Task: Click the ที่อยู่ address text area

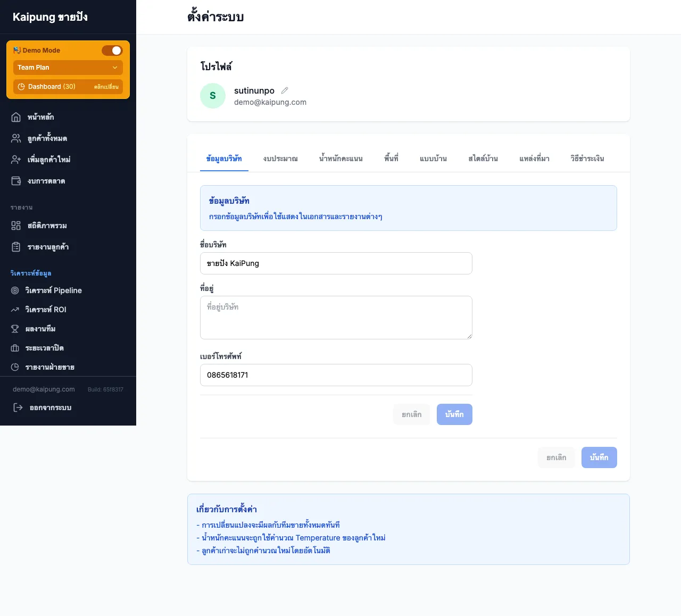Action: click(x=336, y=318)
